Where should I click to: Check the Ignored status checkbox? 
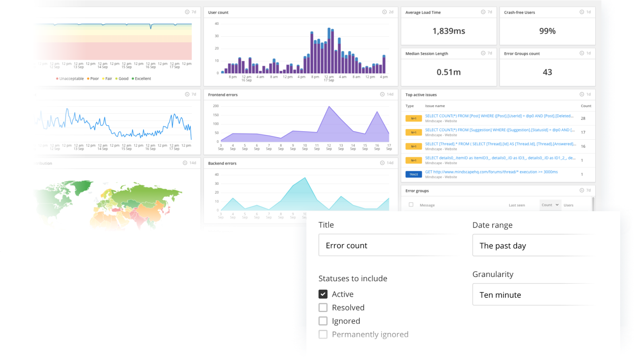point(323,321)
